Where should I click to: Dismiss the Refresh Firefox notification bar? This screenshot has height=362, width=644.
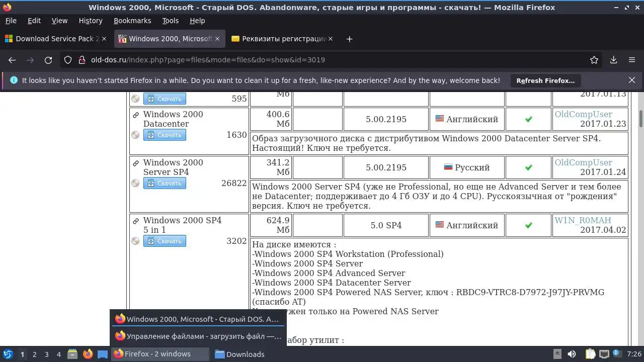click(632, 80)
